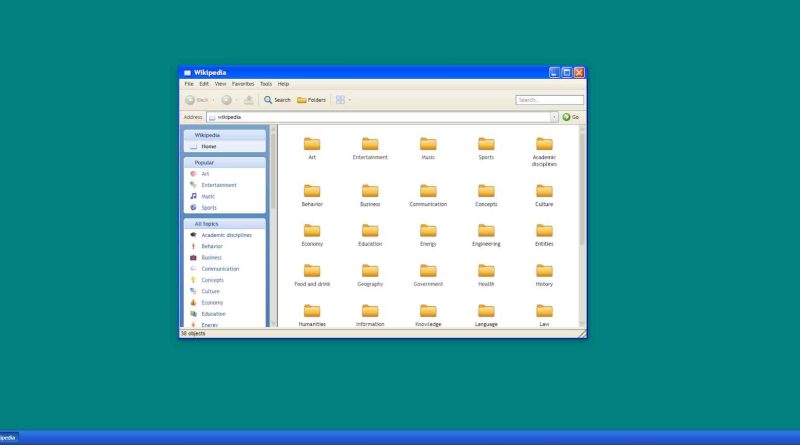Expand the Views dropdown arrow

349,100
